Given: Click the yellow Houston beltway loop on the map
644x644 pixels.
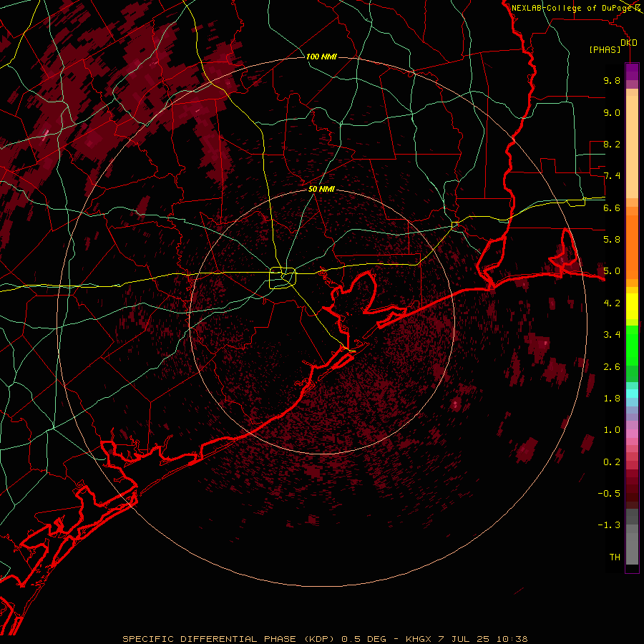Looking at the screenshot, I should pos(283,278).
